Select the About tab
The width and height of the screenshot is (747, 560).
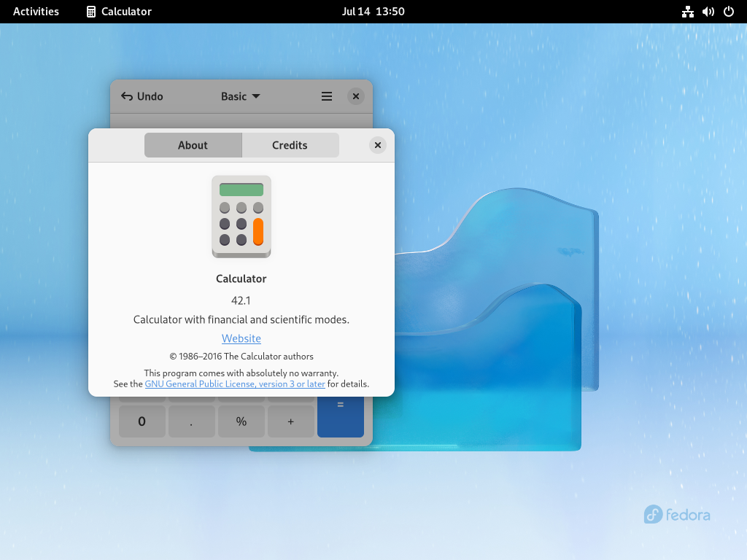(193, 145)
